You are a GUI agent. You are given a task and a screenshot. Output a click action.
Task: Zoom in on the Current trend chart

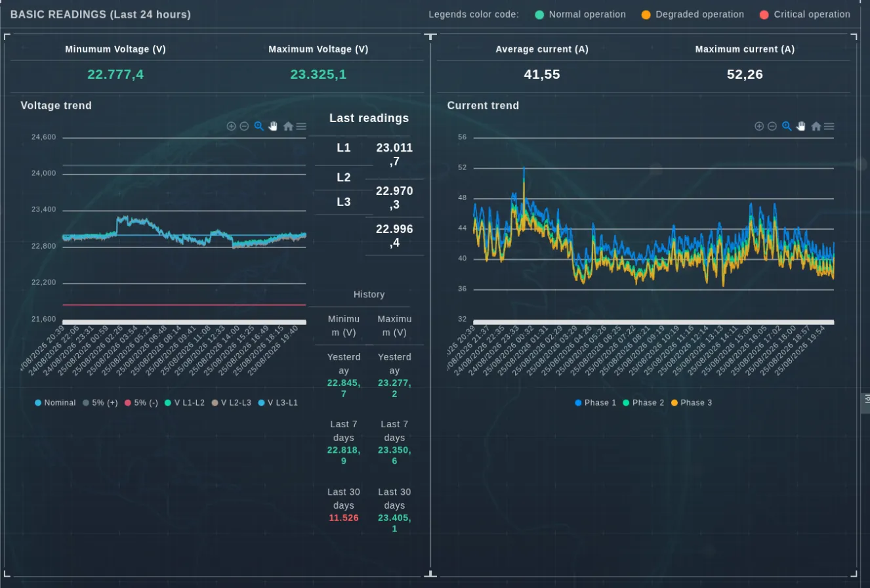click(759, 126)
